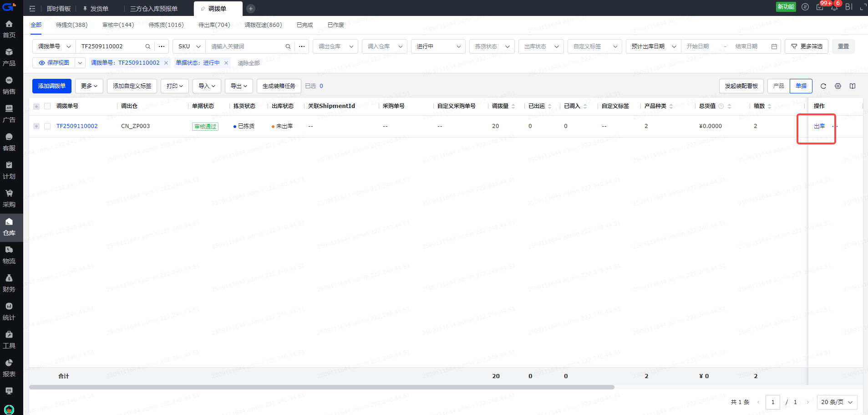This screenshot has width=868, height=415.
Task: Remove 调拨单号 TF2509110002 filter tag
Action: click(x=166, y=63)
